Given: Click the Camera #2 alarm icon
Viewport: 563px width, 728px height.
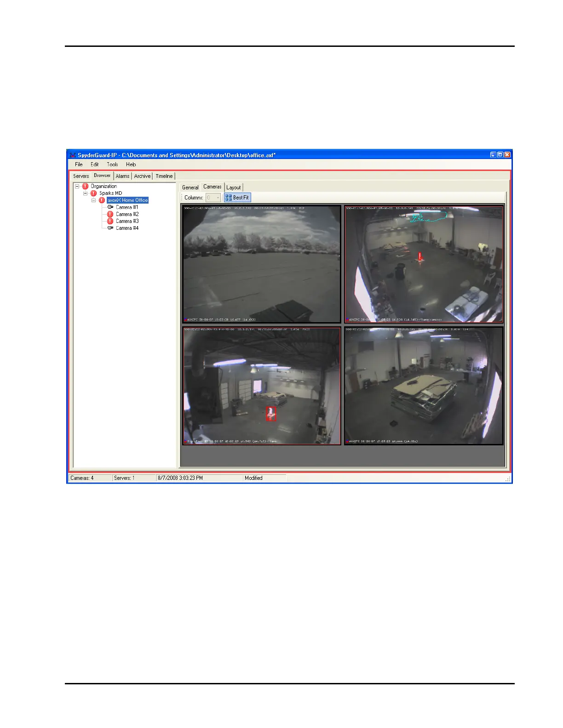Looking at the screenshot, I should tap(110, 214).
